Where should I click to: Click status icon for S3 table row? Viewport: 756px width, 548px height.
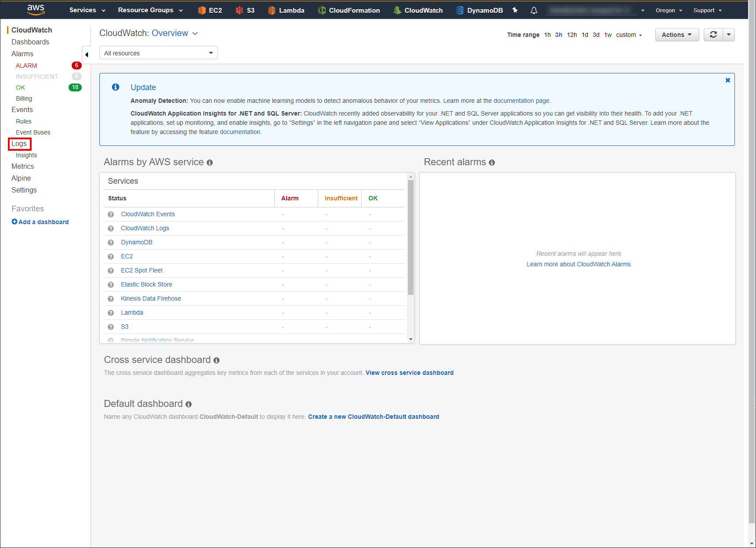point(111,327)
